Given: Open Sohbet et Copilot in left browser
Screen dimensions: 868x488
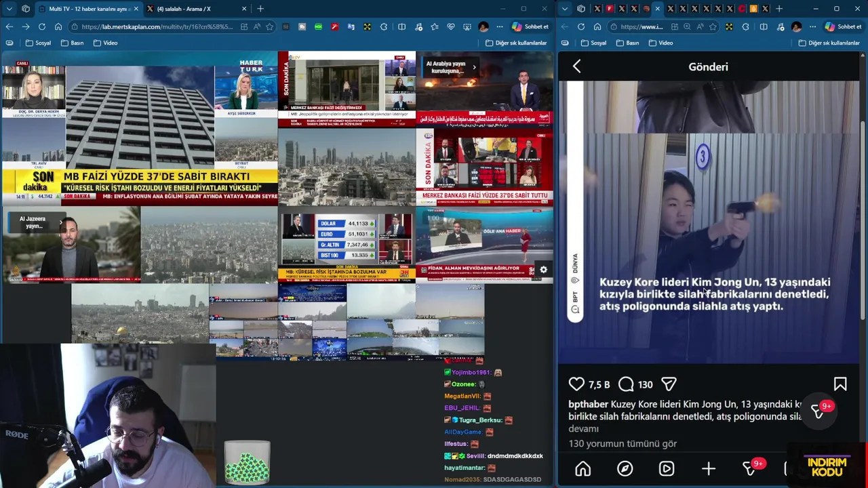Looking at the screenshot, I should click(x=530, y=26).
